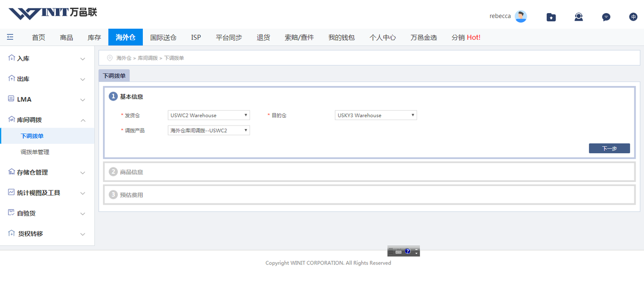Switch language using the 中 icon
The width and height of the screenshot is (644, 286).
633,17
